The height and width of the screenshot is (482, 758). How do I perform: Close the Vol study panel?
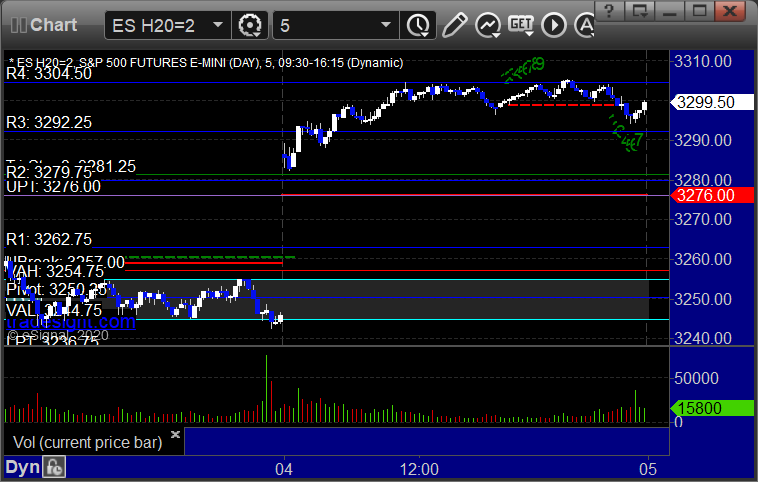(175, 434)
